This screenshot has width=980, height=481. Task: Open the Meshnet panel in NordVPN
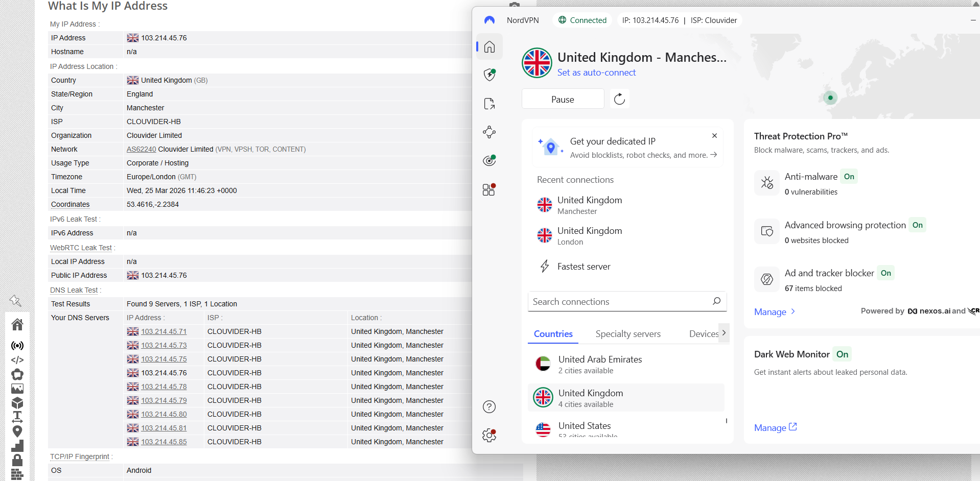tap(489, 132)
